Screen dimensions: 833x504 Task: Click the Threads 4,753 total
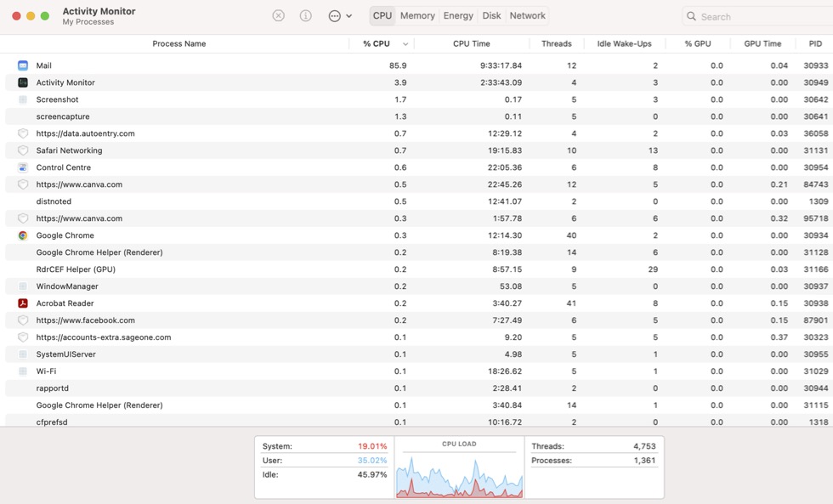pos(644,446)
